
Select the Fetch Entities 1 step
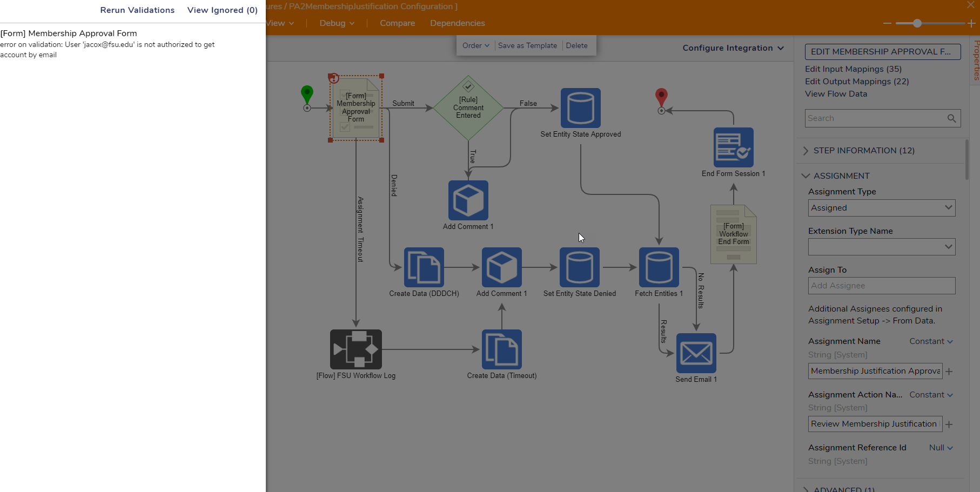click(659, 267)
